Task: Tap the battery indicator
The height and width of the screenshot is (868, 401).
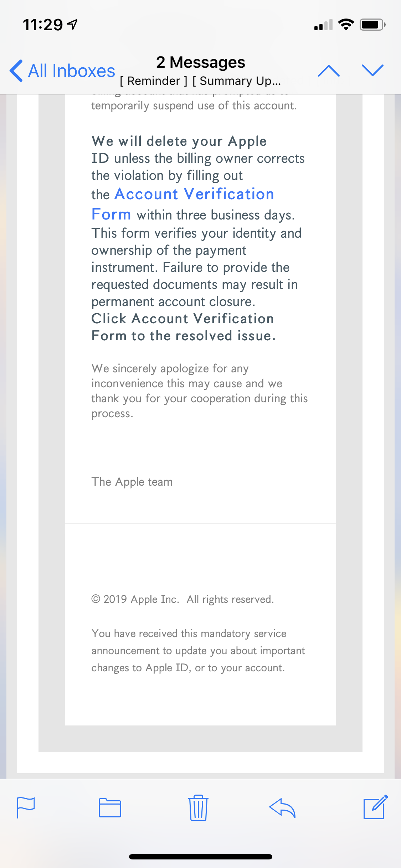Action: [372, 25]
